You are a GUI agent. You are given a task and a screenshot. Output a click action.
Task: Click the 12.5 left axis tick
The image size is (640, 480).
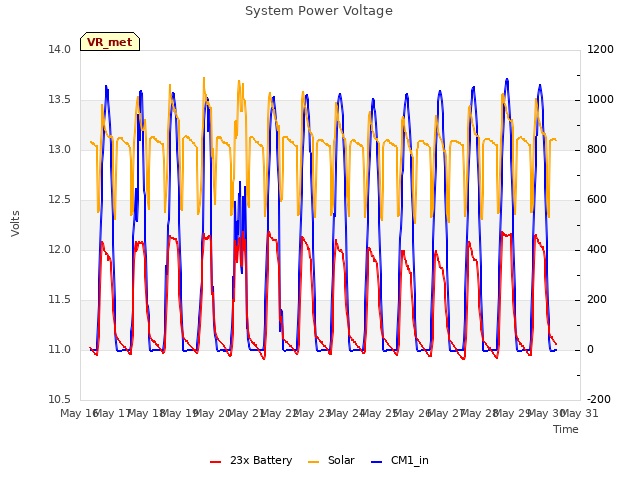click(59, 200)
